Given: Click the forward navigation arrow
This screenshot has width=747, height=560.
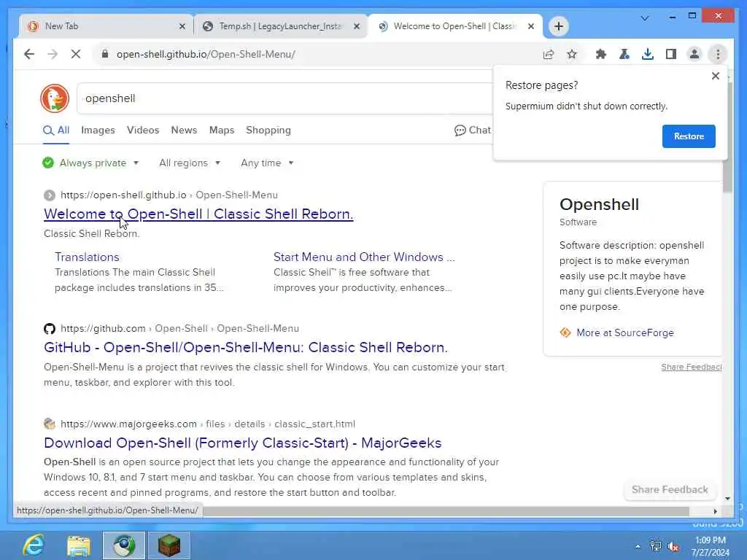Looking at the screenshot, I should 53,54.
